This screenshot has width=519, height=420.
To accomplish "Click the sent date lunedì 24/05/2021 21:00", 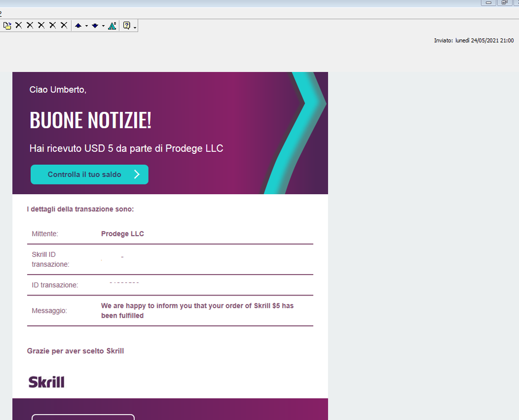I will 484,40.
